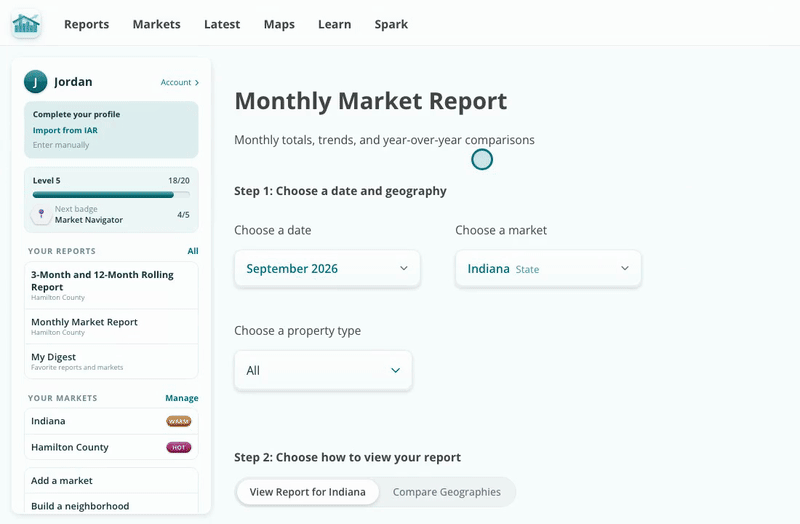Click All link beside Your Reports

[x=193, y=251]
